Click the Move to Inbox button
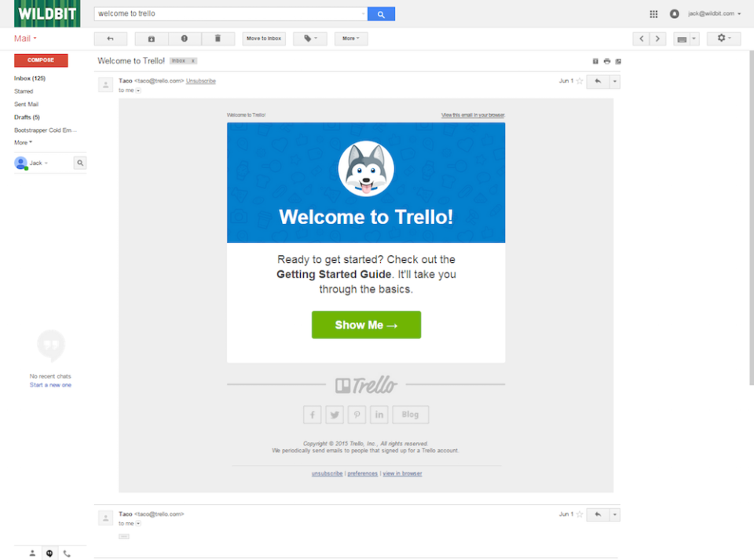This screenshot has width=754, height=560. click(x=264, y=38)
